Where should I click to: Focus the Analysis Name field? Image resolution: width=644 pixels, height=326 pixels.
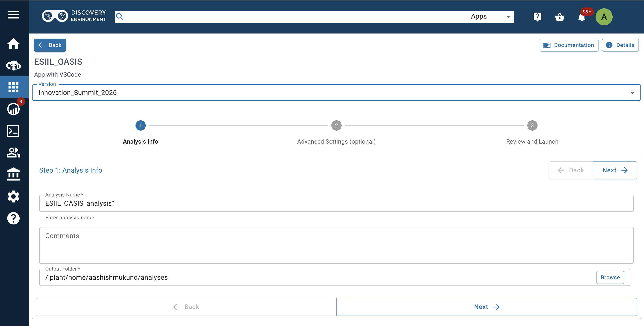(x=336, y=203)
